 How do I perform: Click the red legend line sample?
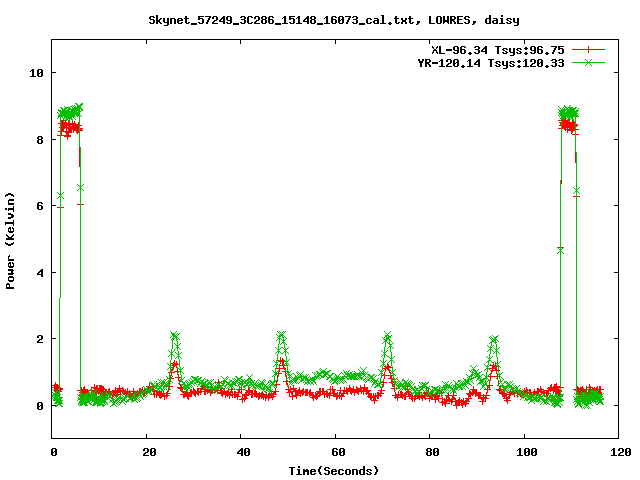[588, 50]
